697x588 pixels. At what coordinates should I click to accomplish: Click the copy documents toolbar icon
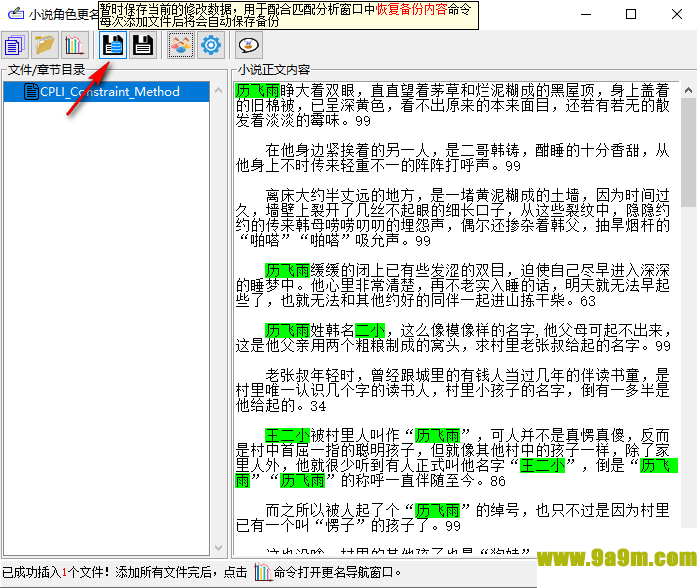(15, 45)
